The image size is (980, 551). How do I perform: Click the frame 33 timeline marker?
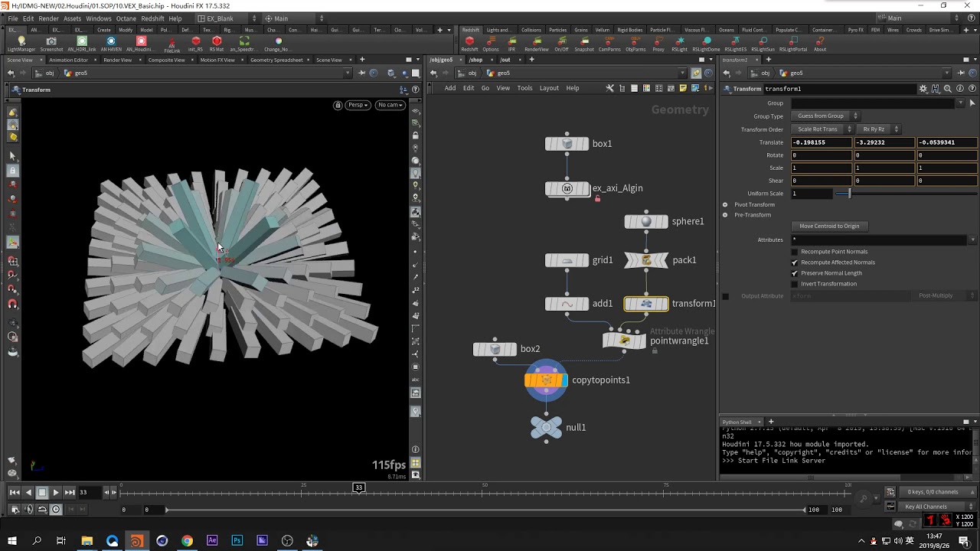pyautogui.click(x=358, y=487)
